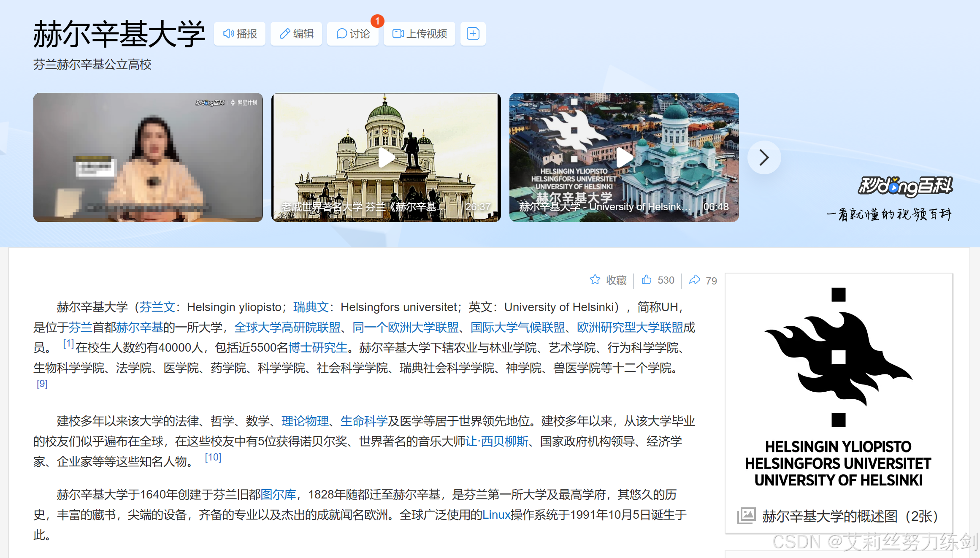This screenshot has height=558, width=980.
Task: Open the 赫尔辛基大学的概述图 image gallery icon
Action: tap(746, 515)
